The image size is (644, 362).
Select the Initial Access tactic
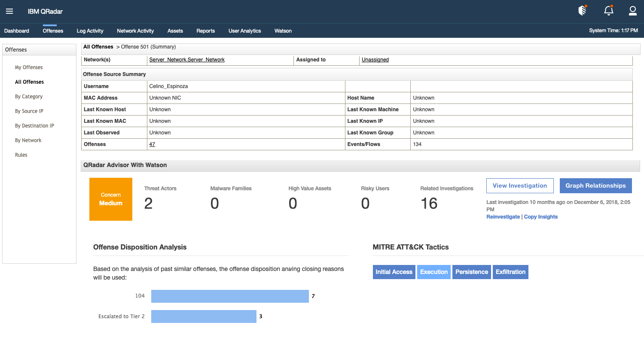394,272
